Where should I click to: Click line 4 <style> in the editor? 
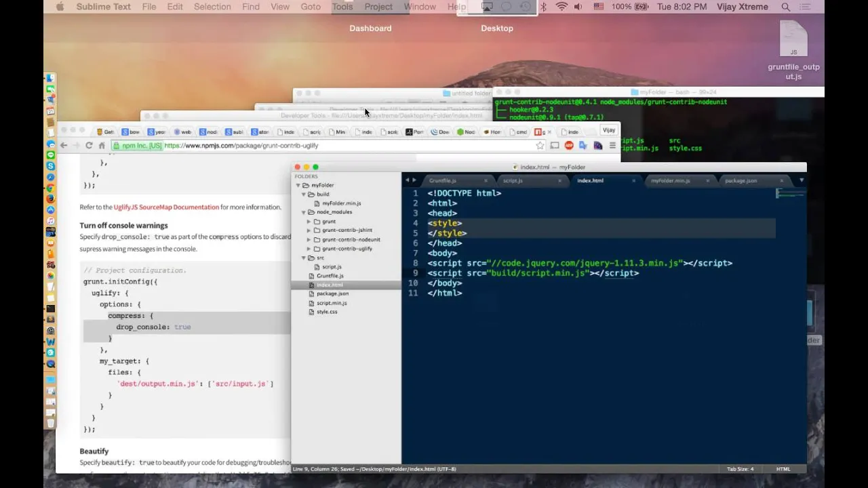coord(445,223)
